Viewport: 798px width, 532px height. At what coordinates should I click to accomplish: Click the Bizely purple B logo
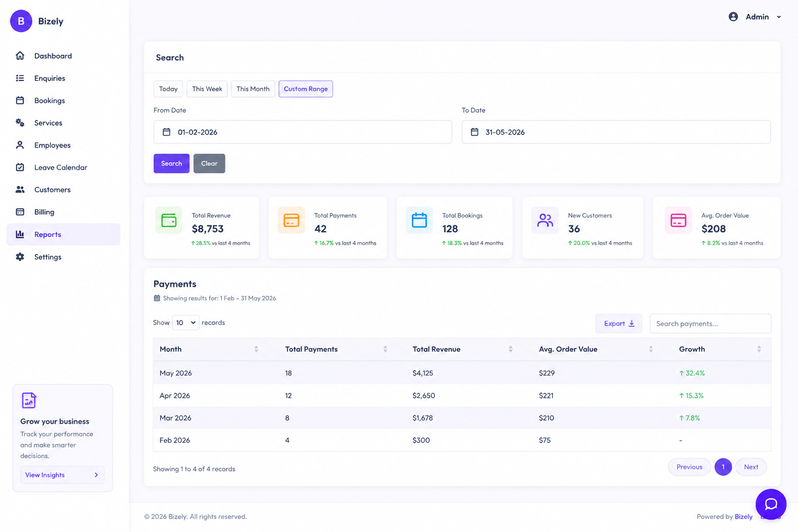point(21,21)
